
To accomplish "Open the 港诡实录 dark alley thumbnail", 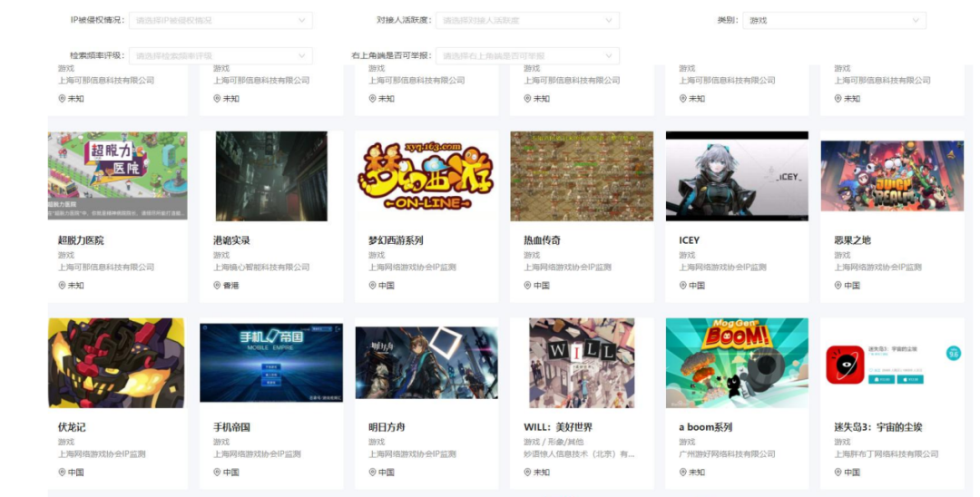I will pyautogui.click(x=271, y=176).
